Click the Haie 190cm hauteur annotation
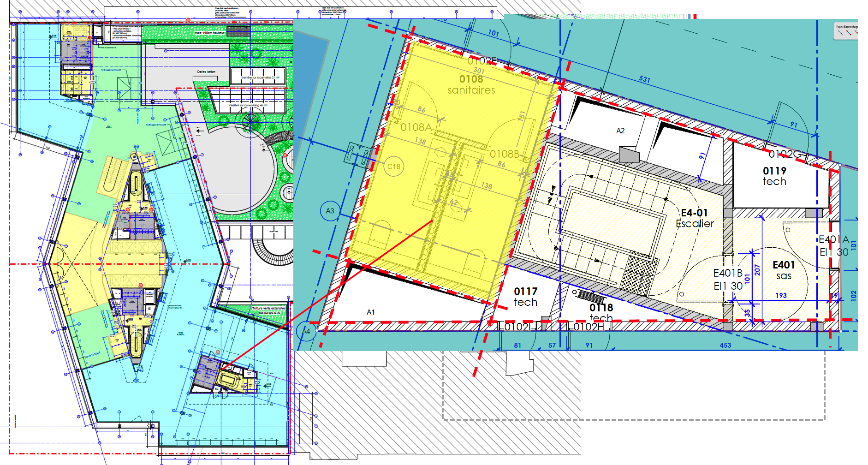868x465 pixels. pyautogui.click(x=209, y=33)
